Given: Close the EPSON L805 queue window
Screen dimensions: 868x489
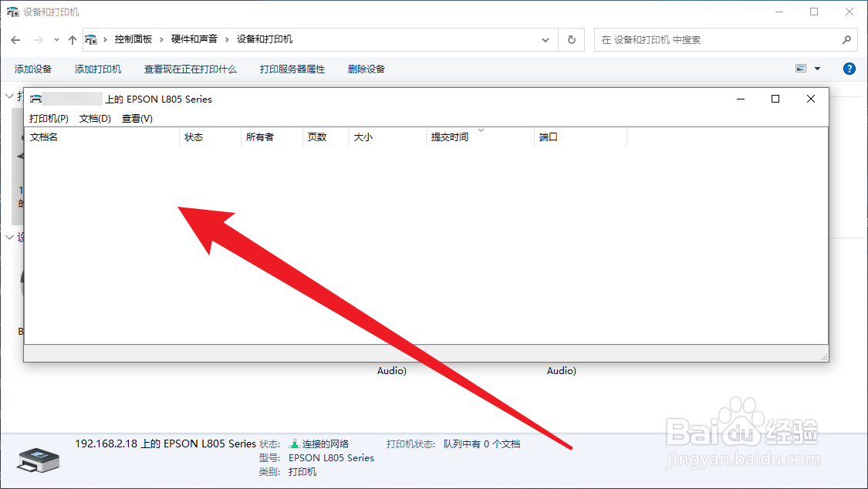Looking at the screenshot, I should click(811, 99).
